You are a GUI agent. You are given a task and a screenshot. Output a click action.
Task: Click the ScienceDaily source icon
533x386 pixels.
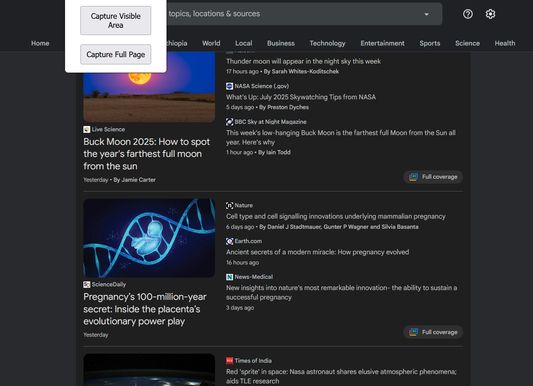(87, 284)
